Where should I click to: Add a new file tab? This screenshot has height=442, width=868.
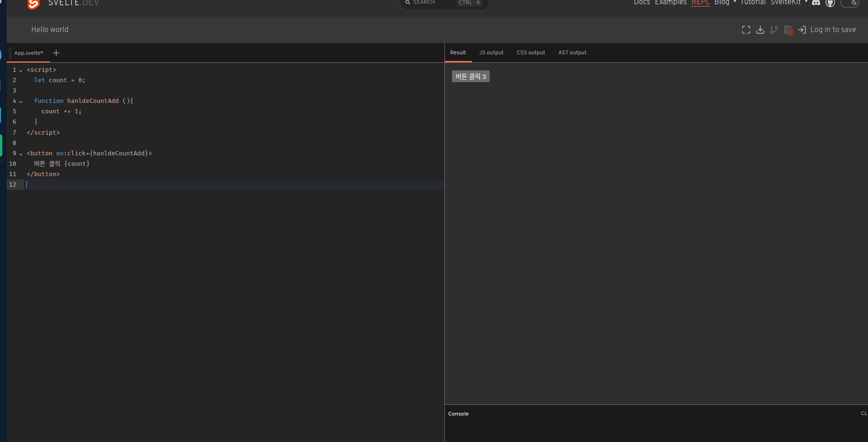[56, 53]
